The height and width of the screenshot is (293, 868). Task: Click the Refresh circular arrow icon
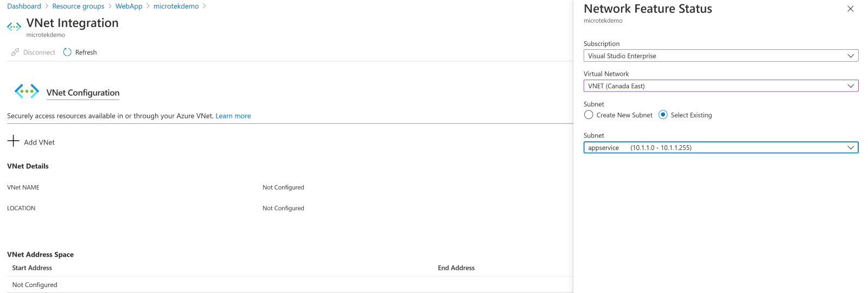point(67,53)
